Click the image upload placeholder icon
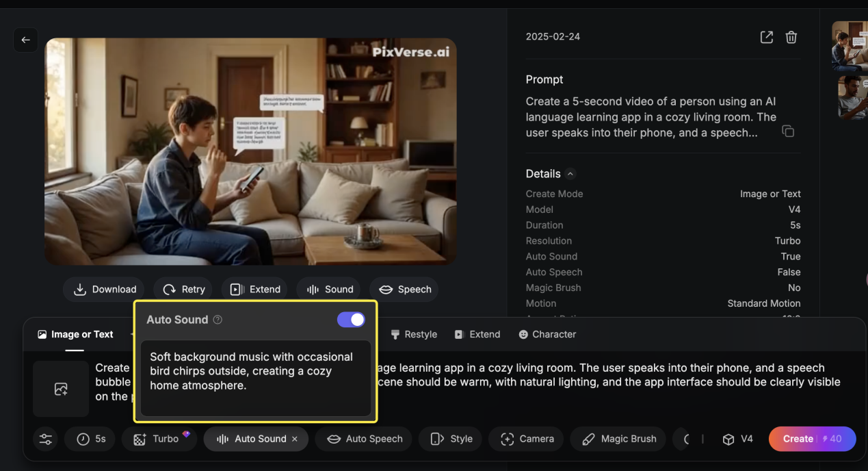Screen dimensions: 868x471 click(x=61, y=389)
